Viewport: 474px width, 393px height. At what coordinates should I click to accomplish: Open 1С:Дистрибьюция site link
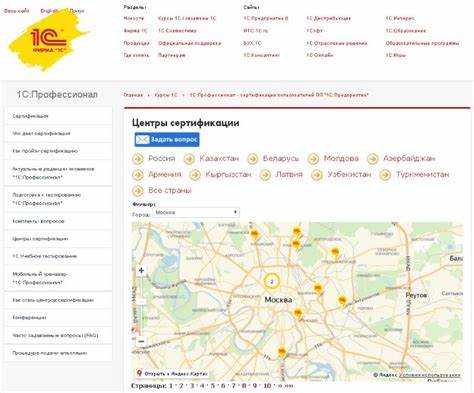[328, 18]
